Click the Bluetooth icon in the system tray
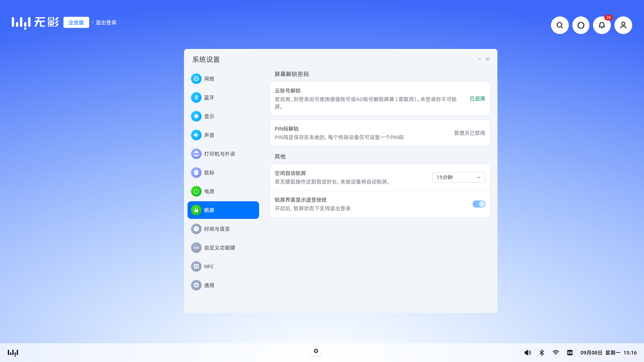The width and height of the screenshot is (644, 362). pos(541,353)
